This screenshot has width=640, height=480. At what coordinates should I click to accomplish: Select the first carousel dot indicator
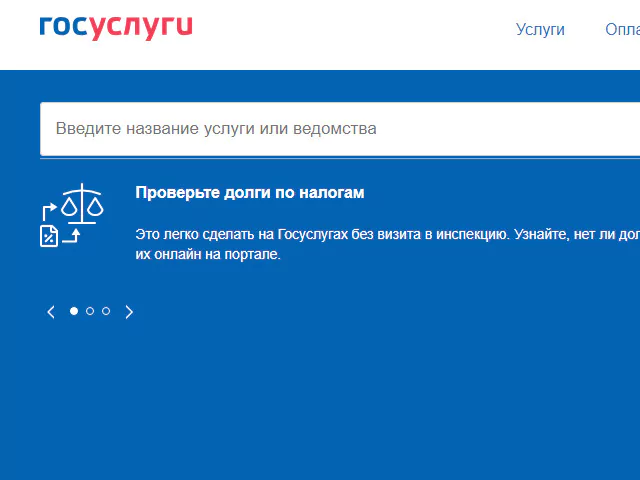[x=74, y=311]
